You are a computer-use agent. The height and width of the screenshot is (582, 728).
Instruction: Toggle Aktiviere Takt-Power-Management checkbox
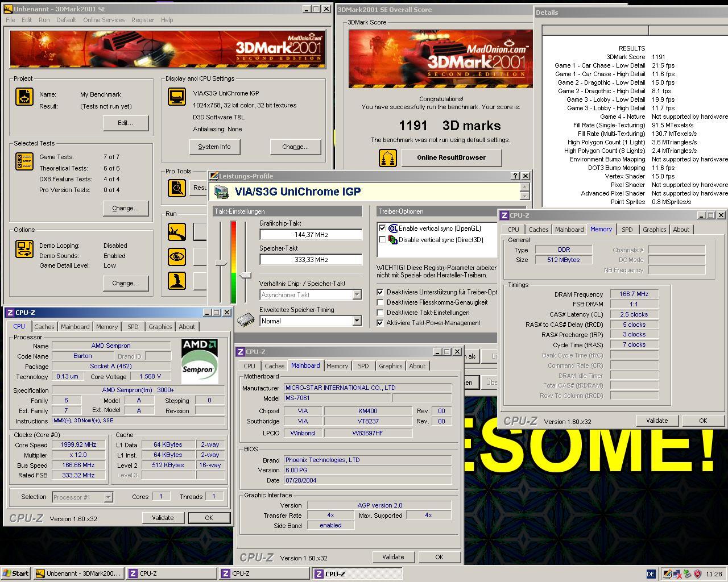pyautogui.click(x=380, y=323)
